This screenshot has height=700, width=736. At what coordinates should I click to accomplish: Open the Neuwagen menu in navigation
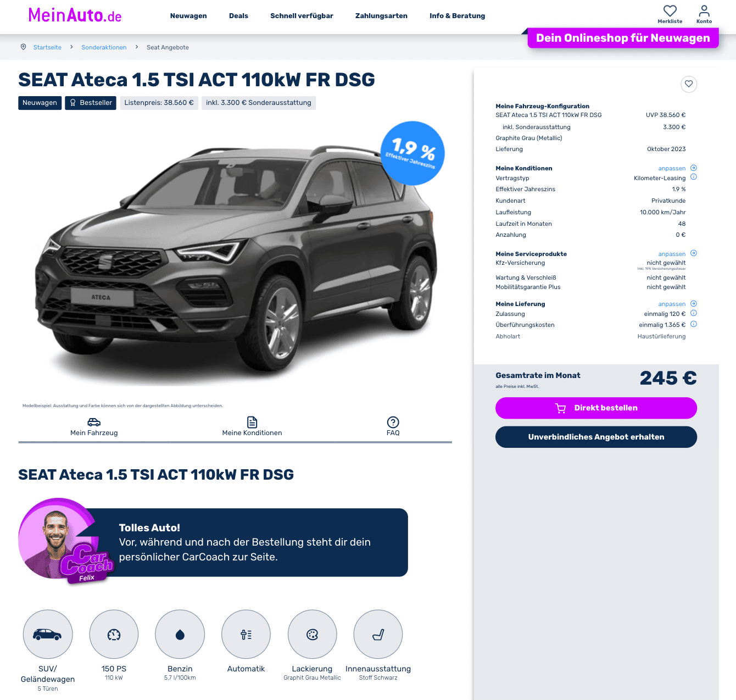click(188, 16)
